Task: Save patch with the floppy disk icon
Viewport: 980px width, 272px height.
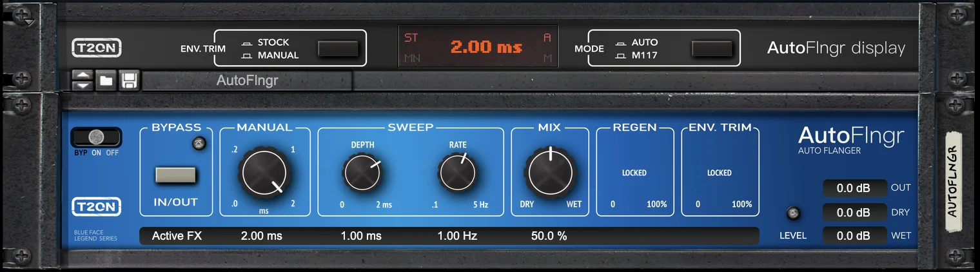Action: [129, 81]
